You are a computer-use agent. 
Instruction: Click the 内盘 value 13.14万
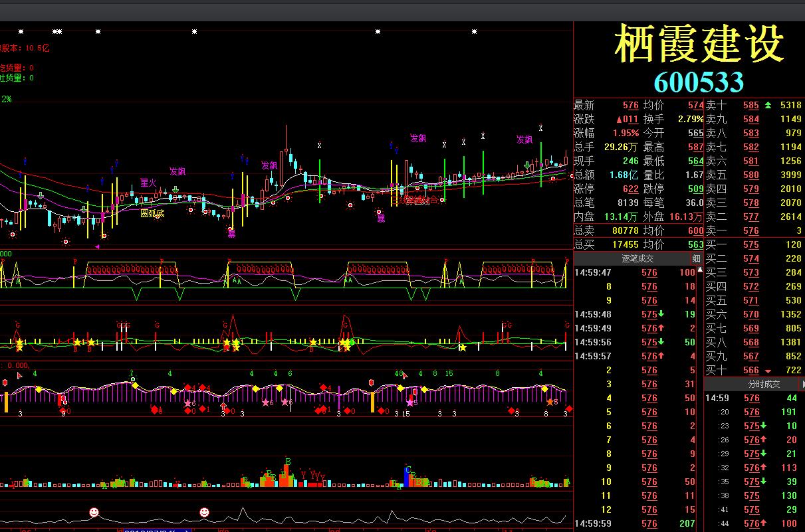621,217
